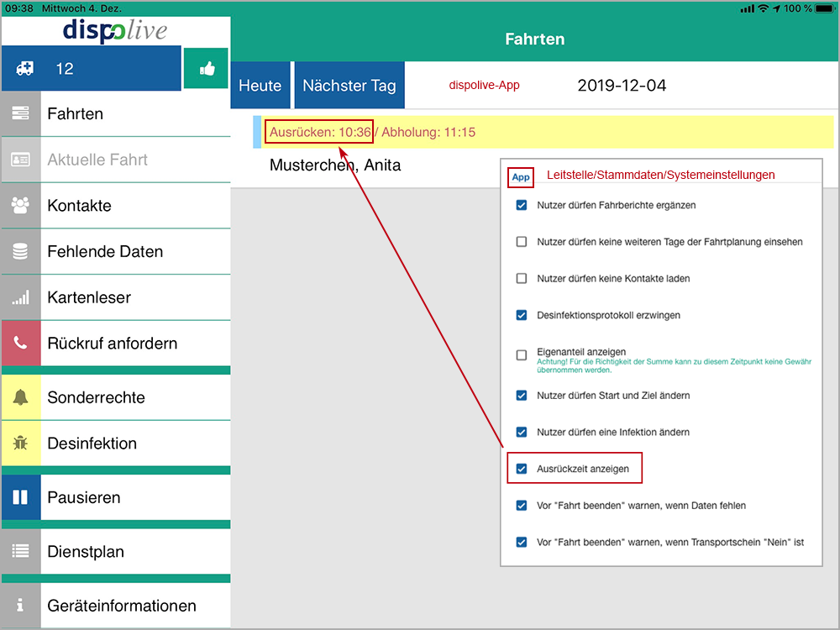Tap the red phone icon for Rückruf
Viewport: 840px width, 630px height.
point(21,344)
